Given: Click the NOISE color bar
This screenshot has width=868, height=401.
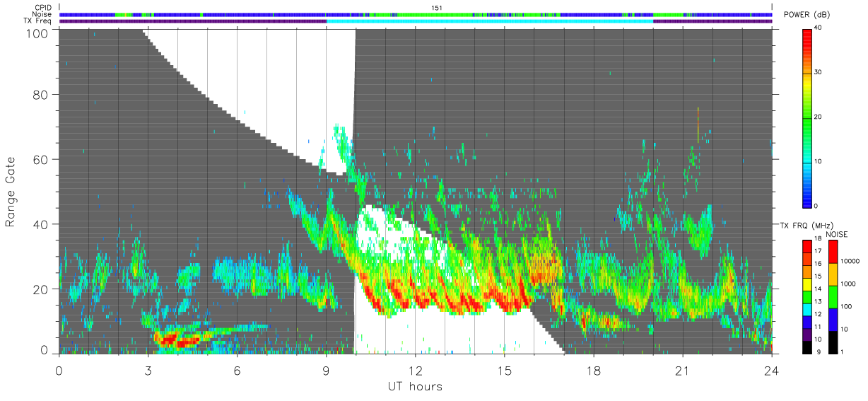Looking at the screenshot, I should pos(833,296).
